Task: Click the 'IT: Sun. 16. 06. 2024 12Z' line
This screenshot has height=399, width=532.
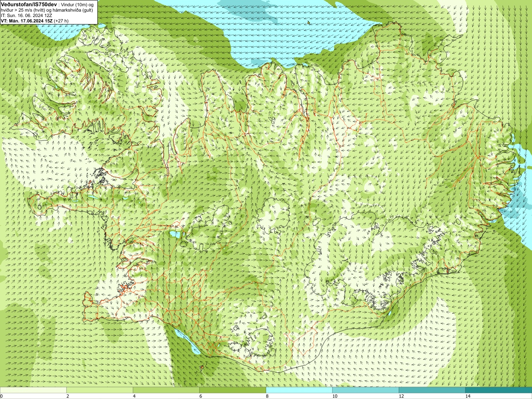Action: click(x=27, y=15)
